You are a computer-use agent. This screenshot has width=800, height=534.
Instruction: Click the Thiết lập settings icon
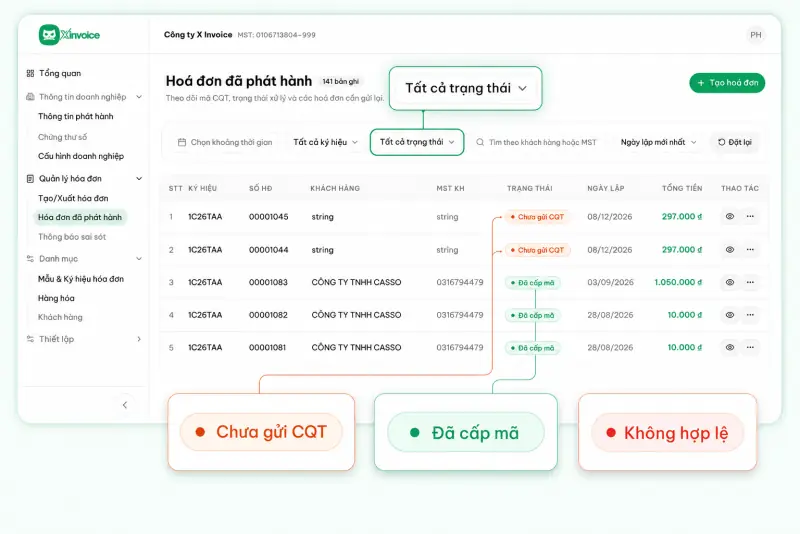click(30, 339)
